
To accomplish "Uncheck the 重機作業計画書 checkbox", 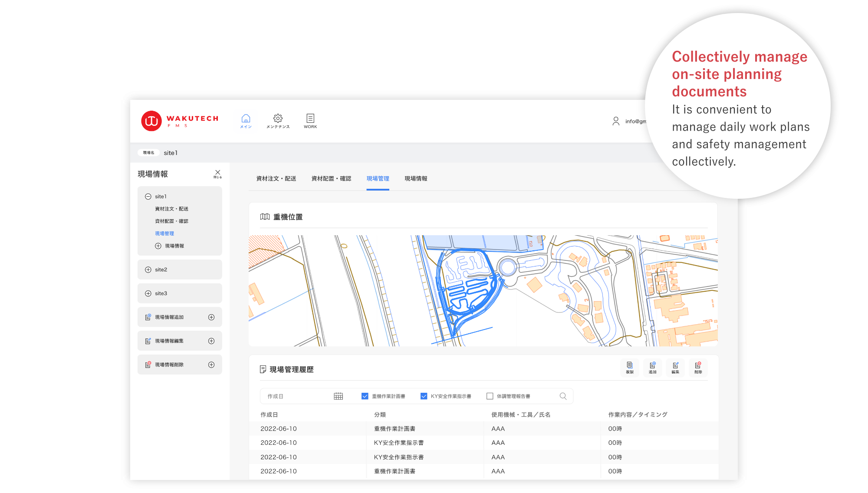I will tap(365, 396).
